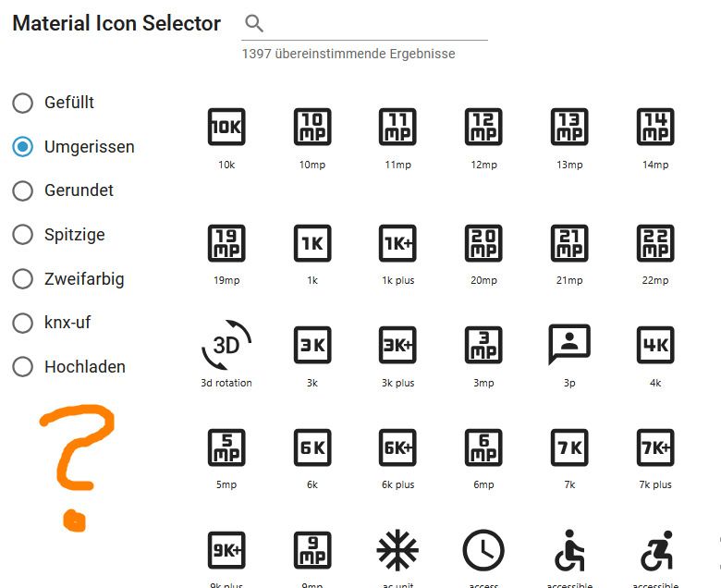Choose the 14mp icon
The height and width of the screenshot is (588, 721).
click(655, 128)
